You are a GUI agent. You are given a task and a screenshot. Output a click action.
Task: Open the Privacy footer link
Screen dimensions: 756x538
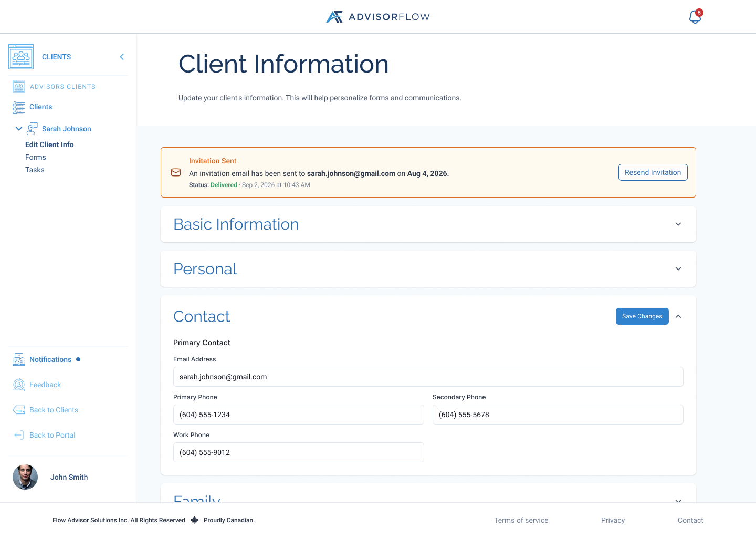613,520
